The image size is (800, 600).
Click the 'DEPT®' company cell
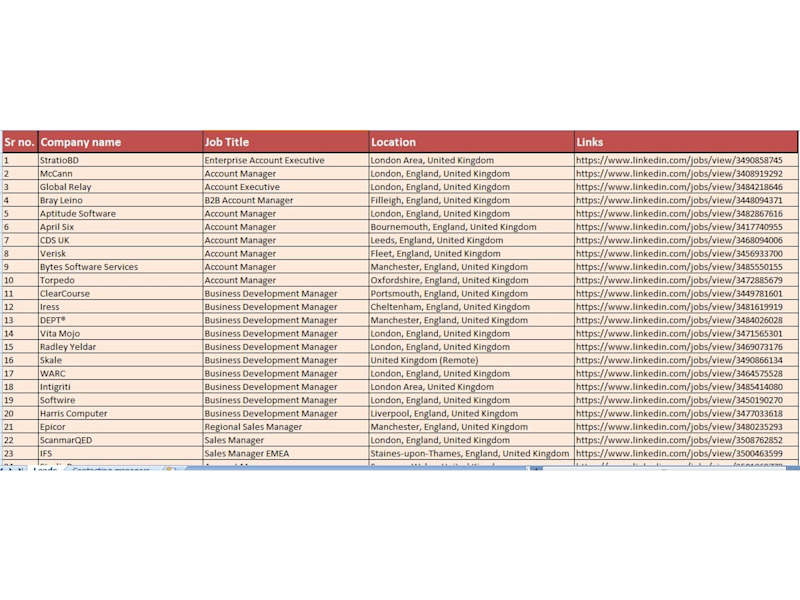[x=120, y=320]
